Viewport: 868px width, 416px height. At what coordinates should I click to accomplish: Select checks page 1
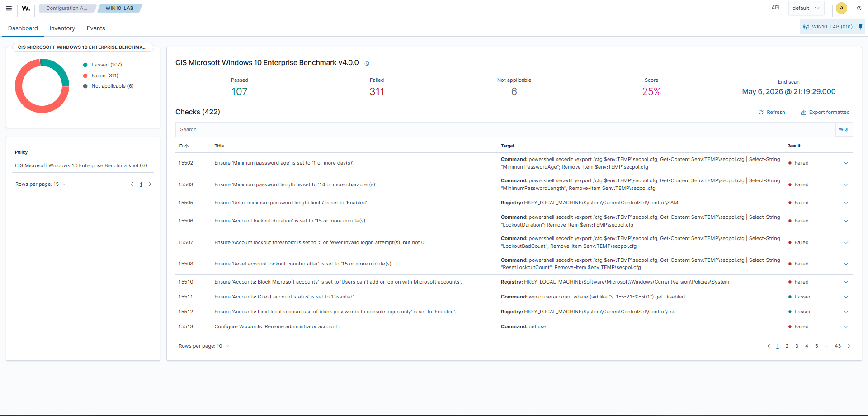778,346
